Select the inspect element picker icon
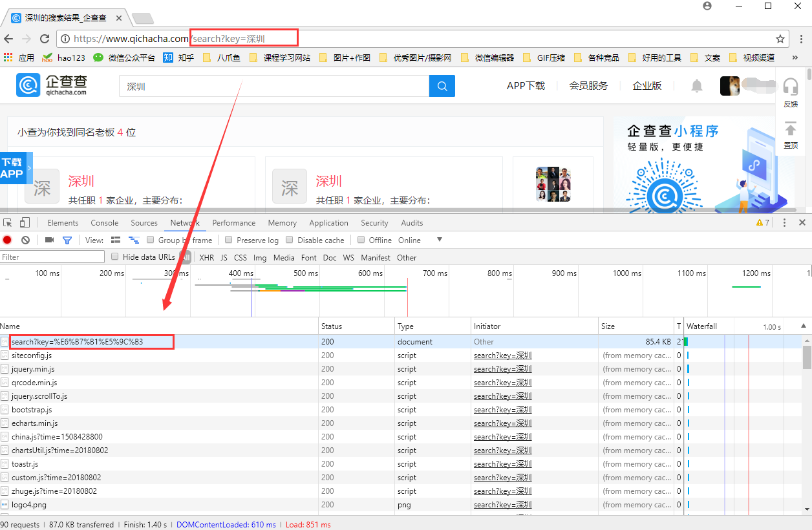 [x=8, y=222]
